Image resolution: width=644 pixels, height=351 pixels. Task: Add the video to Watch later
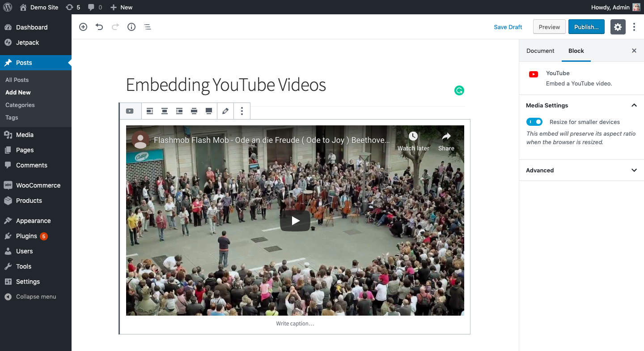[x=413, y=139]
